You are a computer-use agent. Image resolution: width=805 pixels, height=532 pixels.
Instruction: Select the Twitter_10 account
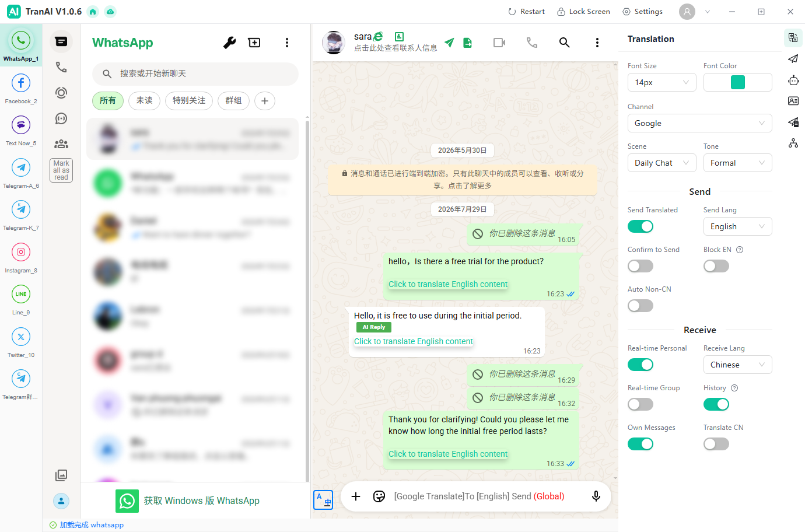click(x=21, y=342)
